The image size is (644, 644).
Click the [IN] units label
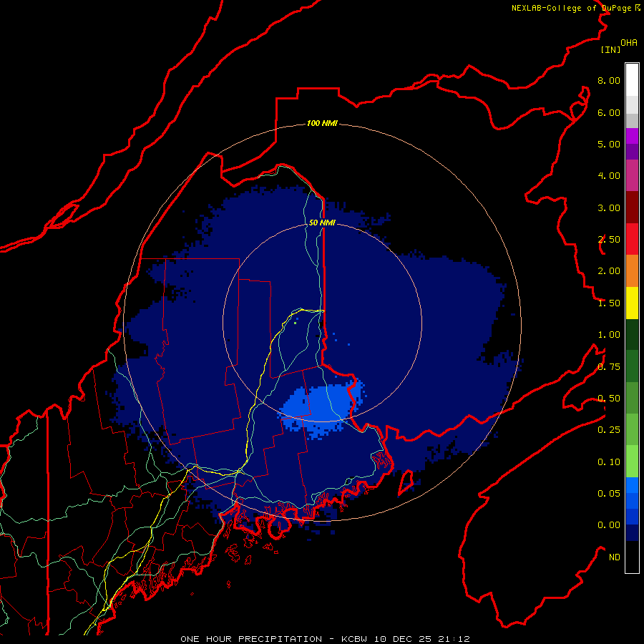pyautogui.click(x=610, y=49)
